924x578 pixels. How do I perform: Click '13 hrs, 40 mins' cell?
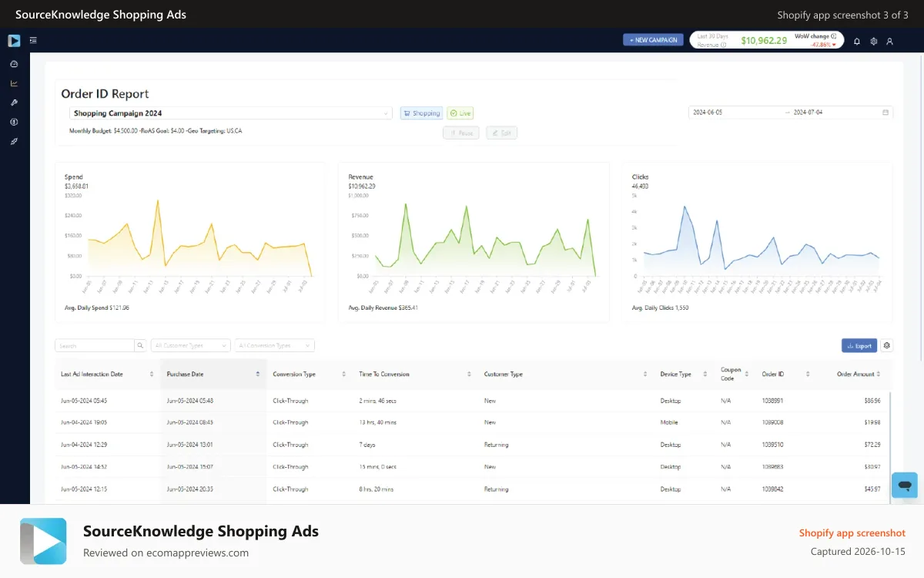click(x=378, y=422)
